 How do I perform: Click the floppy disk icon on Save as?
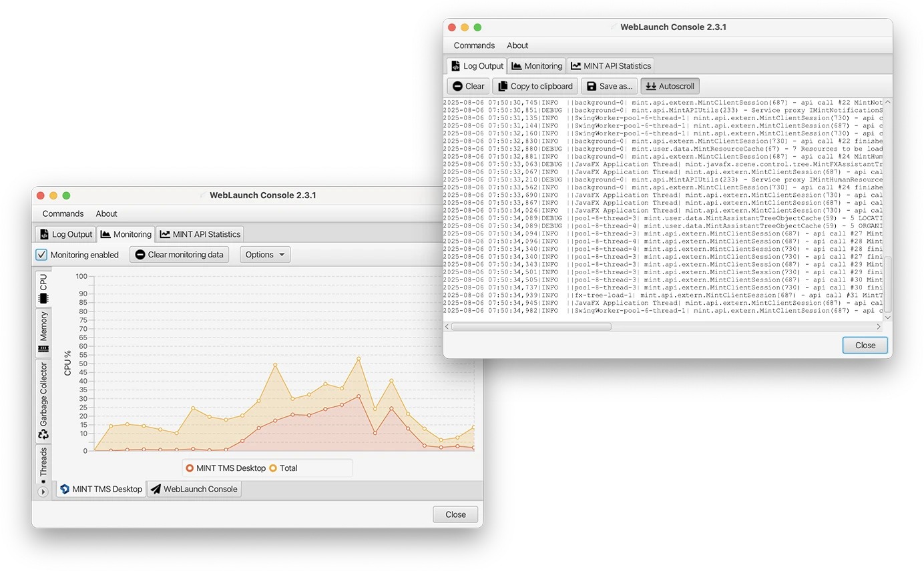click(x=592, y=86)
